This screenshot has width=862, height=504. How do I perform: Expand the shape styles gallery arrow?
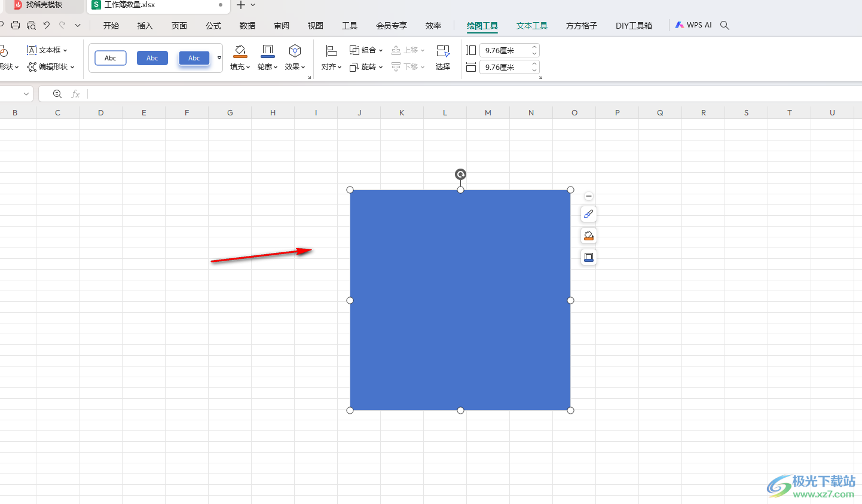pos(219,58)
